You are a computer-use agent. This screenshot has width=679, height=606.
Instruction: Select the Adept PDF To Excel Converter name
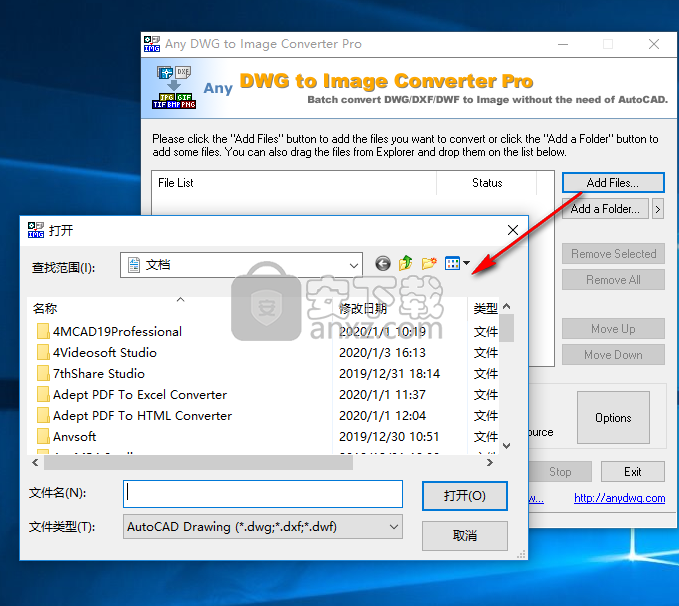point(140,395)
